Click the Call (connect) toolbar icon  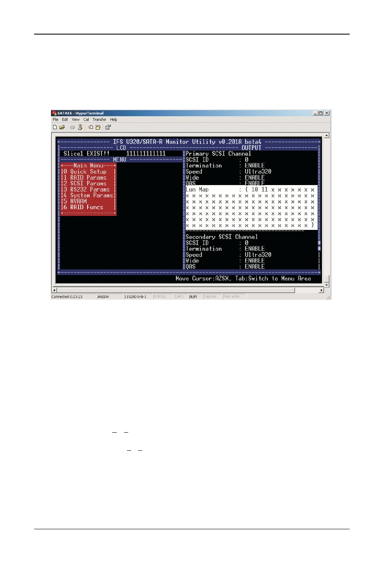pos(72,127)
